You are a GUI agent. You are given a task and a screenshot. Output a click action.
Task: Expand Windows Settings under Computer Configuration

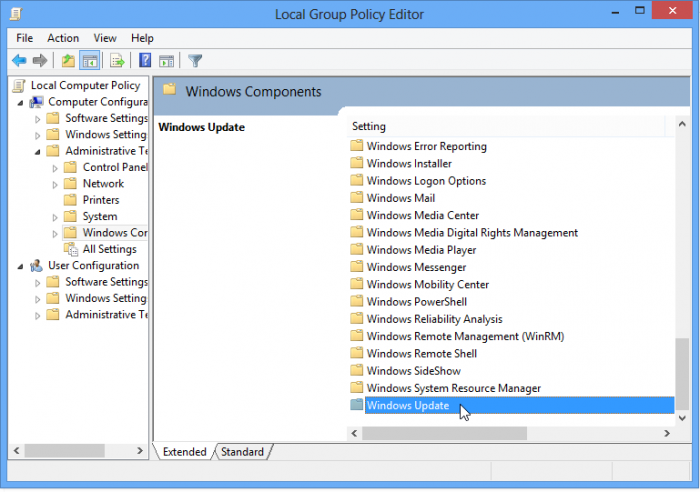click(x=38, y=135)
